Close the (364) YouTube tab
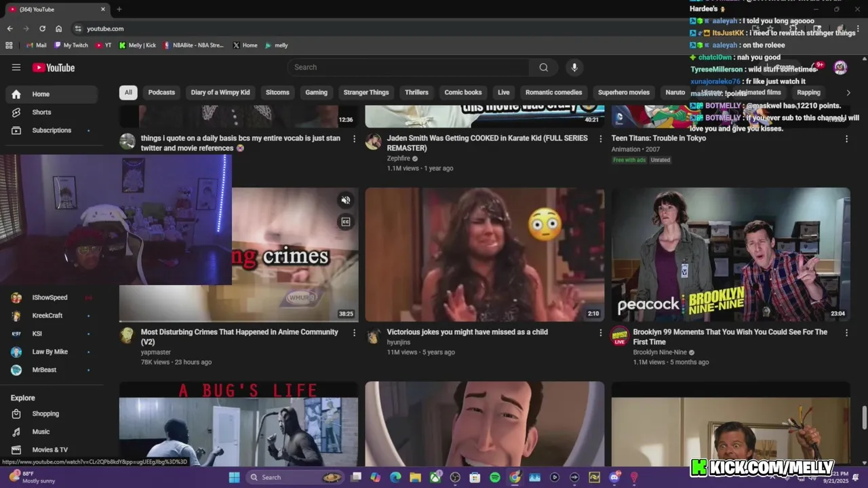Image resolution: width=868 pixels, height=488 pixels. pos(103,9)
